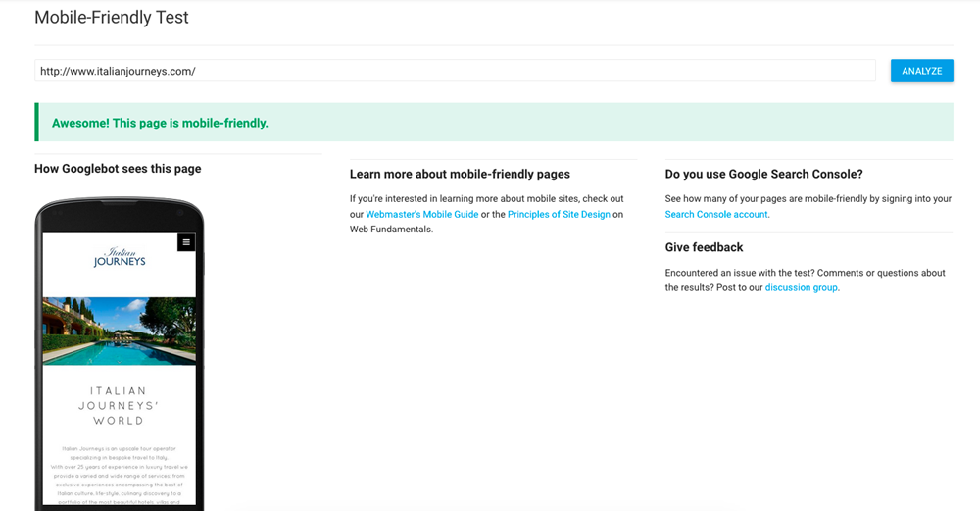Click 'ITALIAN JOURNEYS' WORLD' title in phone preview

119,406
